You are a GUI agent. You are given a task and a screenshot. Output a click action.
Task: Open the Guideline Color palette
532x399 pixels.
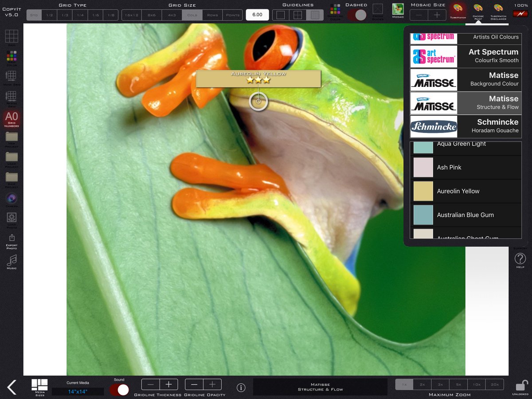(335, 10)
